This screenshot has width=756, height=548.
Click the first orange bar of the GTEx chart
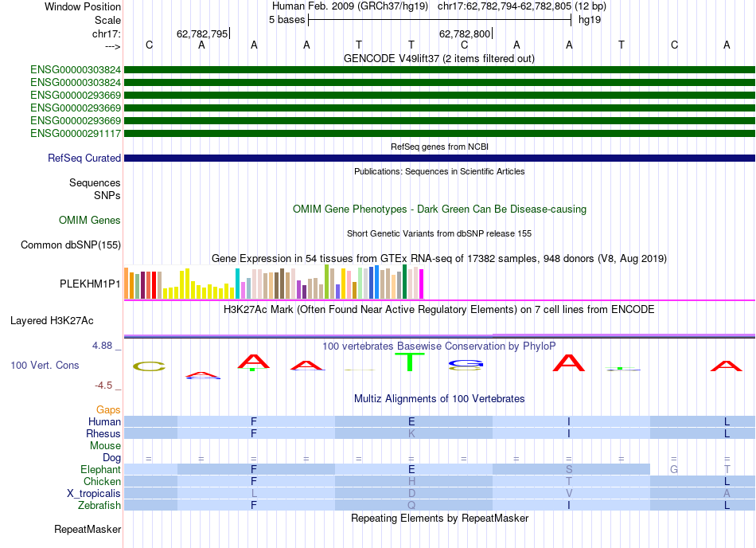[127, 284]
